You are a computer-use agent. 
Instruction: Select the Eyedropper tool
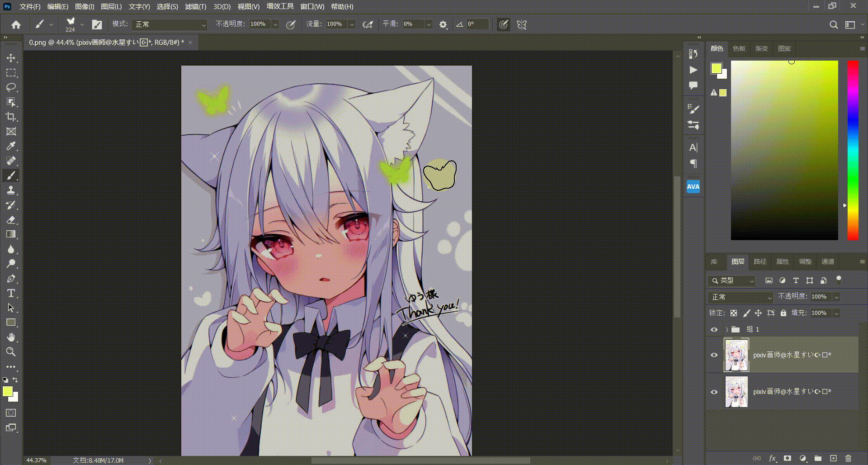[x=11, y=146]
